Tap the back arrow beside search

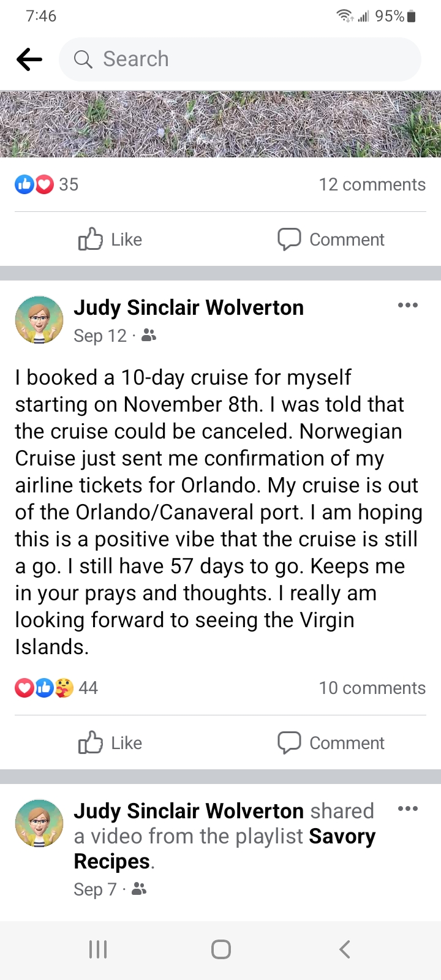coord(29,59)
